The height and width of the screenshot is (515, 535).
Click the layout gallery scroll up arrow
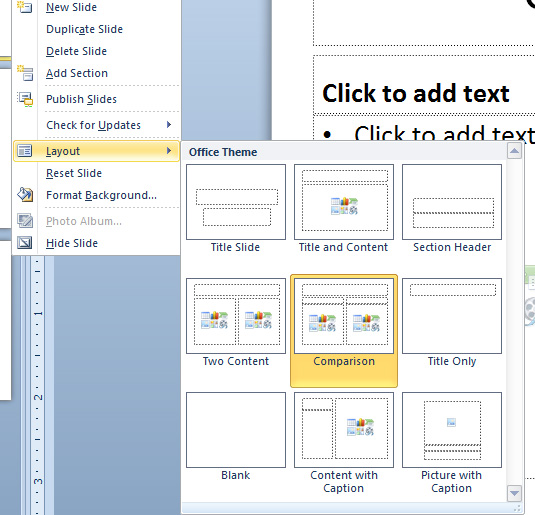pyautogui.click(x=514, y=151)
